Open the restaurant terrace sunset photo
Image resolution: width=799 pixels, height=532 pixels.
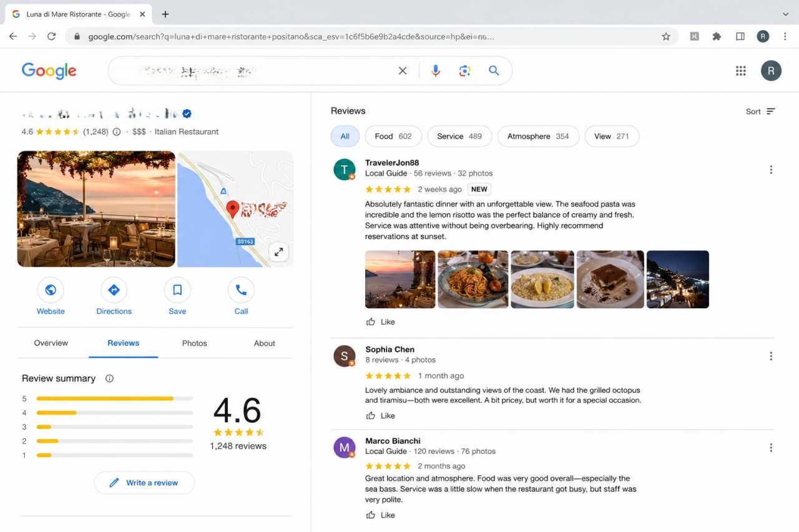96,209
